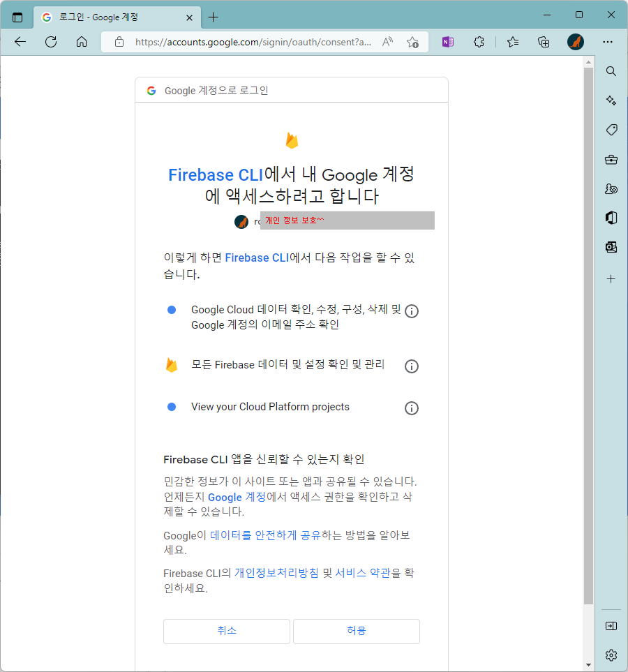The width and height of the screenshot is (628, 672).
Task: Open the sidebar Outlook icon
Action: [611, 247]
